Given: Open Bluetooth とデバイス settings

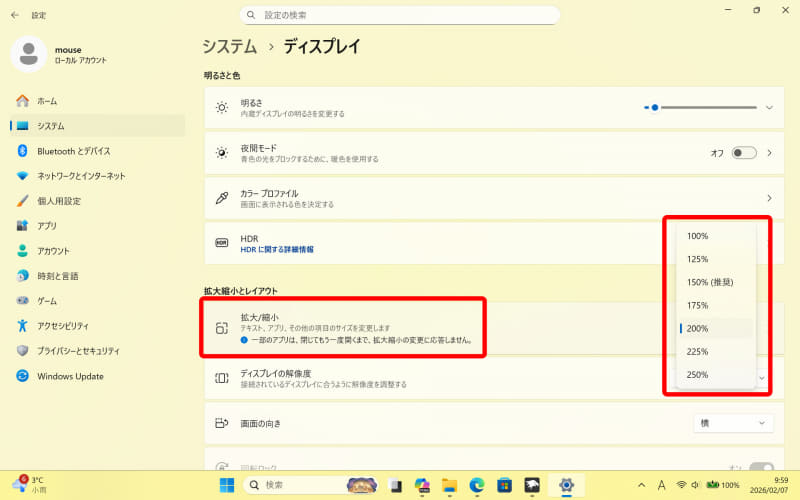Looking at the screenshot, I should coord(97,151).
